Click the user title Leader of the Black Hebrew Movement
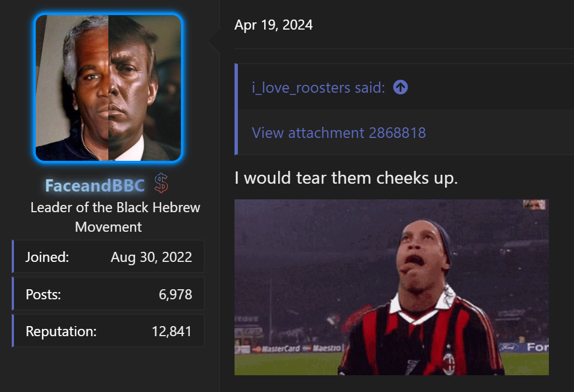 pyautogui.click(x=115, y=217)
